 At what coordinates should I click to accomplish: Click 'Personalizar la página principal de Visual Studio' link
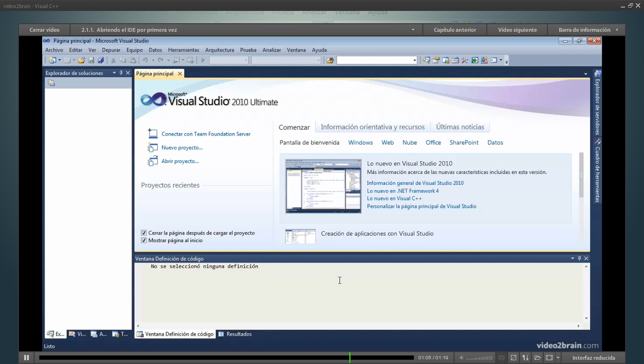[x=421, y=206]
